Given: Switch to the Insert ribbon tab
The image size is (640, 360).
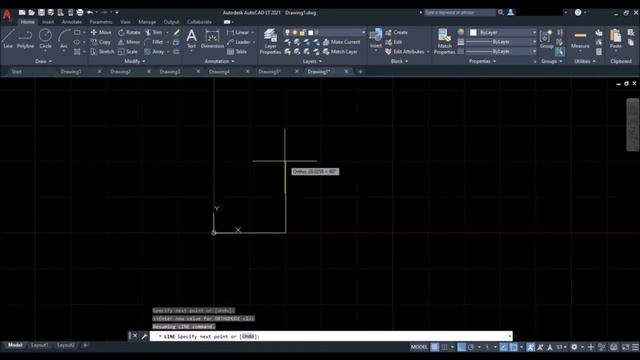Looking at the screenshot, I should click(x=48, y=22).
